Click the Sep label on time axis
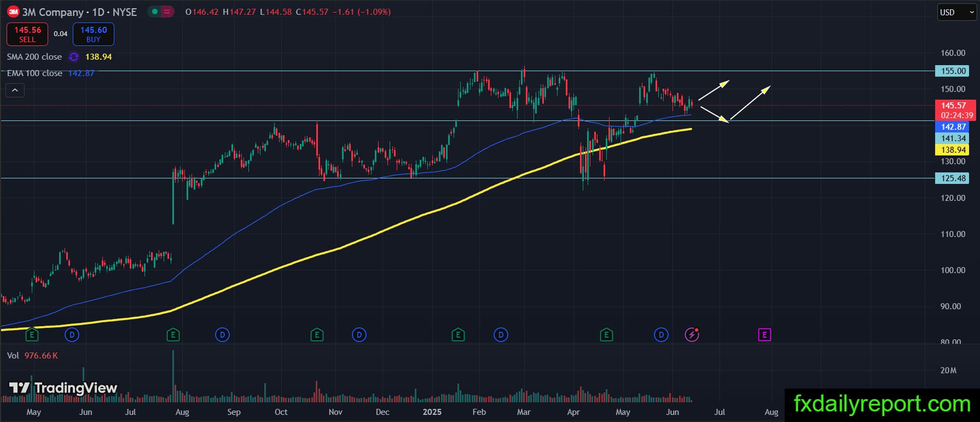 pyautogui.click(x=234, y=412)
